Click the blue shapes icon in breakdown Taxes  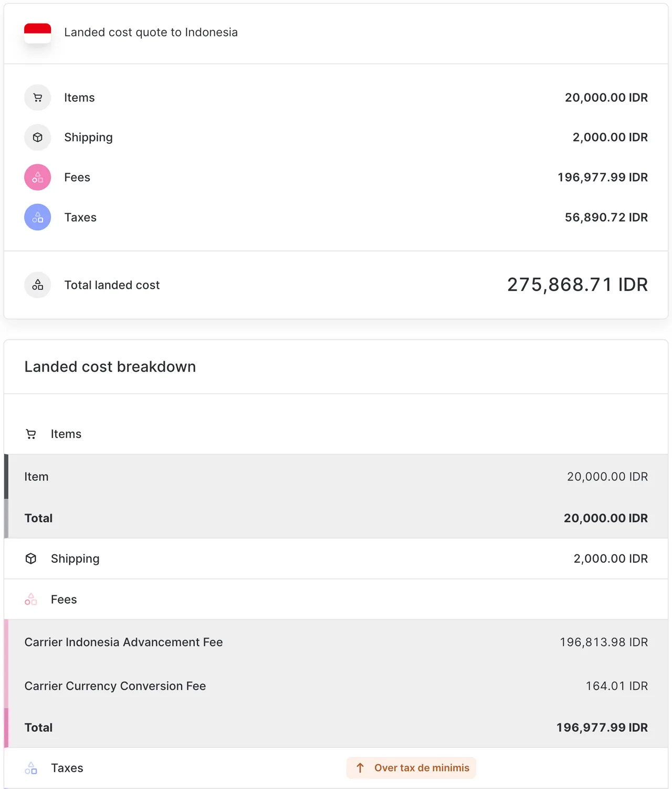click(x=31, y=768)
